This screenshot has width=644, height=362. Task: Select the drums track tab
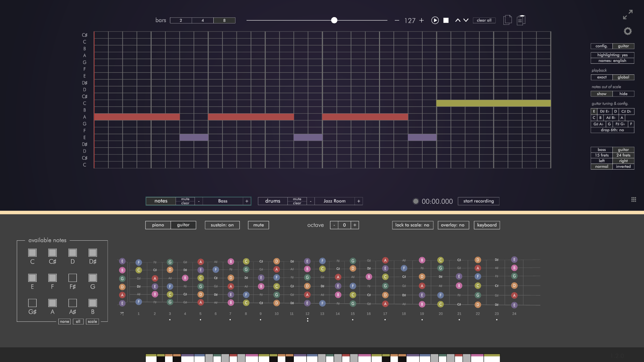pos(273,201)
